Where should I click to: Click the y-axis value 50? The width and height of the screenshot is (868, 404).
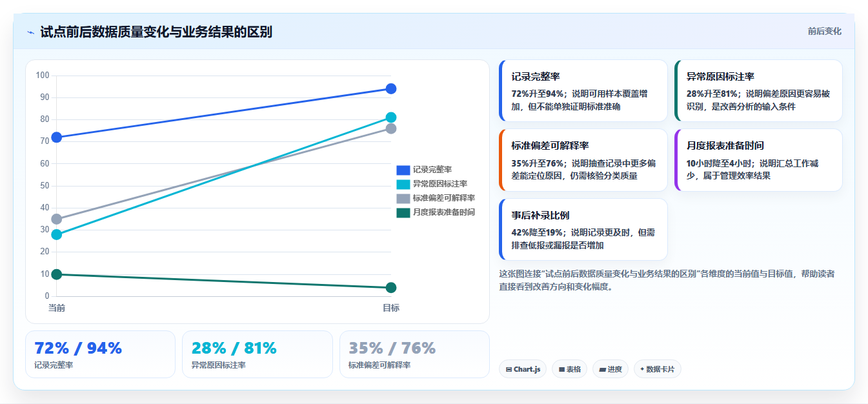click(x=45, y=186)
